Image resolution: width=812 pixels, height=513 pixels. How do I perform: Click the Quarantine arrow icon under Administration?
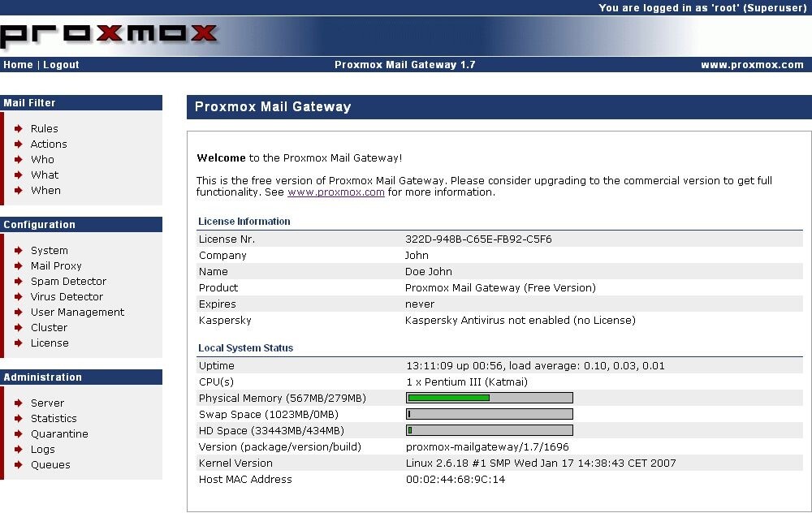18,433
